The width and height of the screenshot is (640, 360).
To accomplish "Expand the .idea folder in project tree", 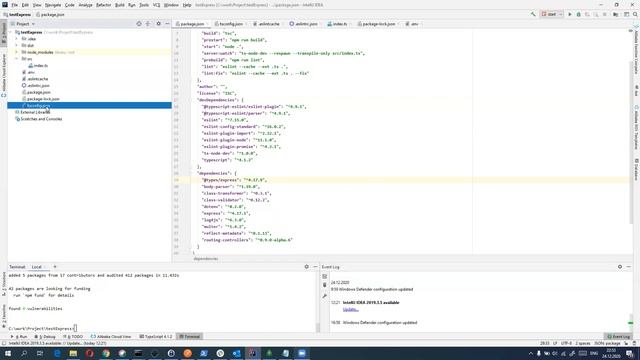I will 17,39.
